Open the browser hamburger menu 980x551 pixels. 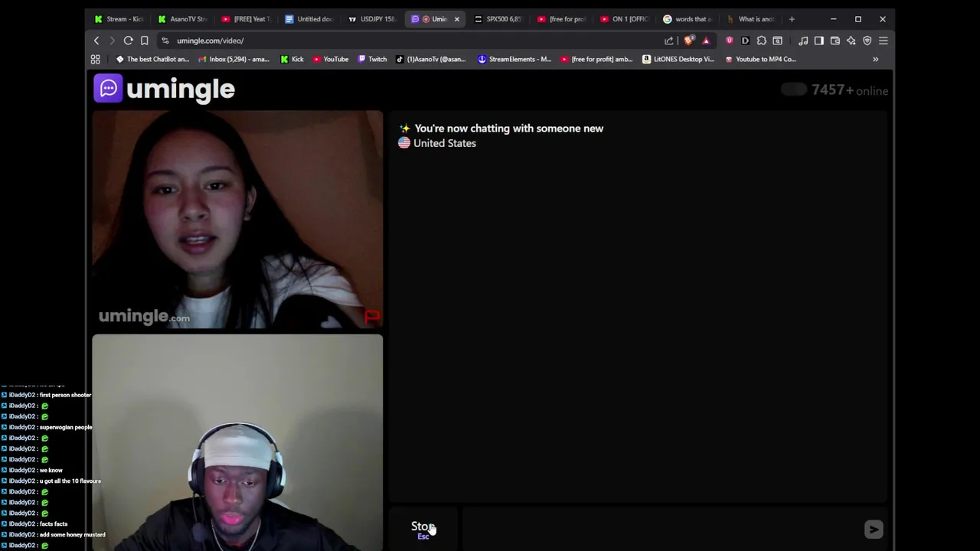(x=884, y=41)
